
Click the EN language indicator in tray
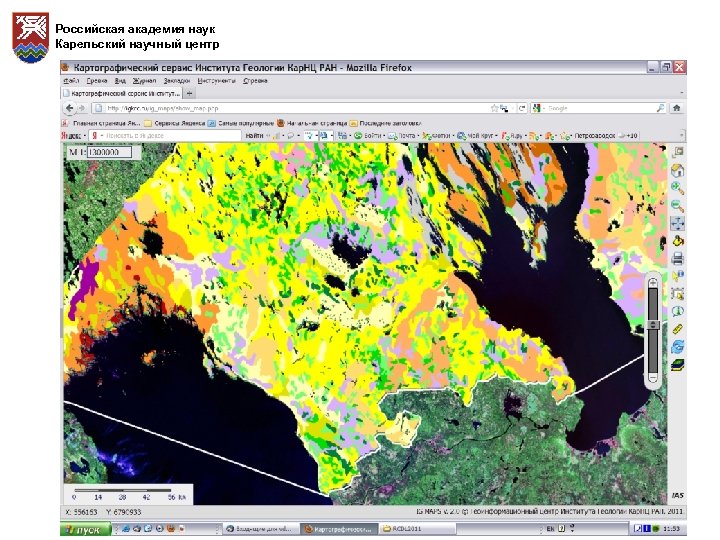tap(551, 529)
